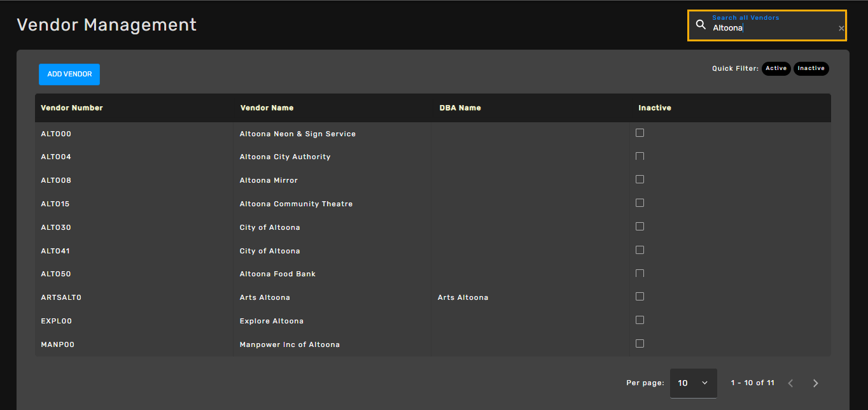Open Altoona City Authority vendor name
This screenshot has width=868, height=410.
tap(285, 157)
